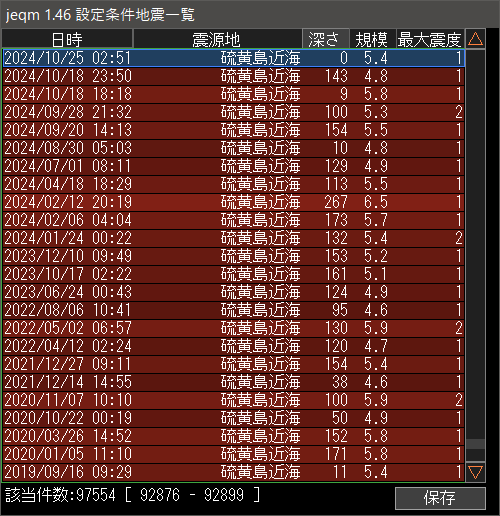Choose the 2024/09/28 21:32 earthquake row
Image resolution: width=500 pixels, height=516 pixels.
pos(234,112)
